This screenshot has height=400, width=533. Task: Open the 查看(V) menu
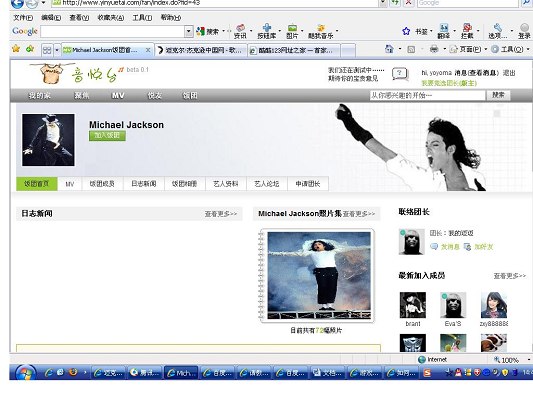click(80, 18)
